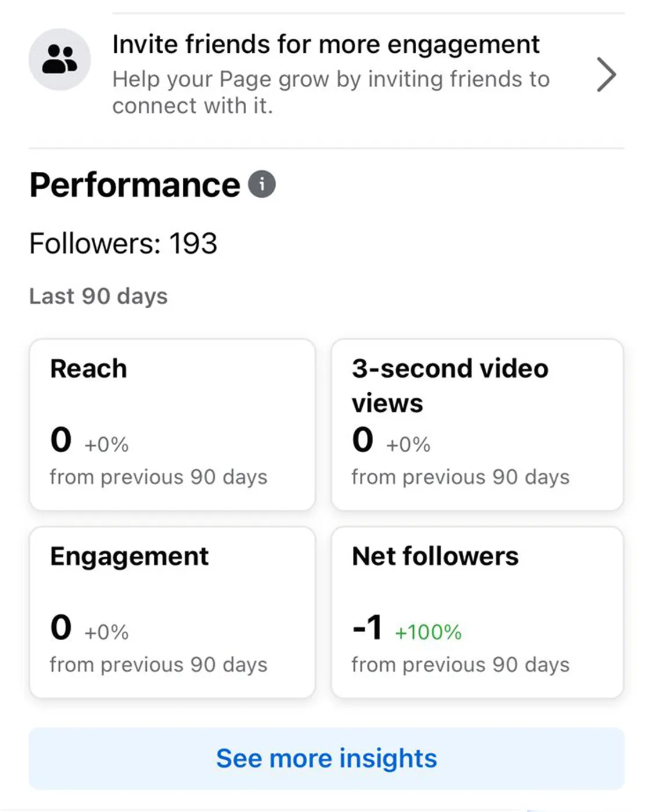Click the See more insights button
The height and width of the screenshot is (812, 653).
(326, 758)
